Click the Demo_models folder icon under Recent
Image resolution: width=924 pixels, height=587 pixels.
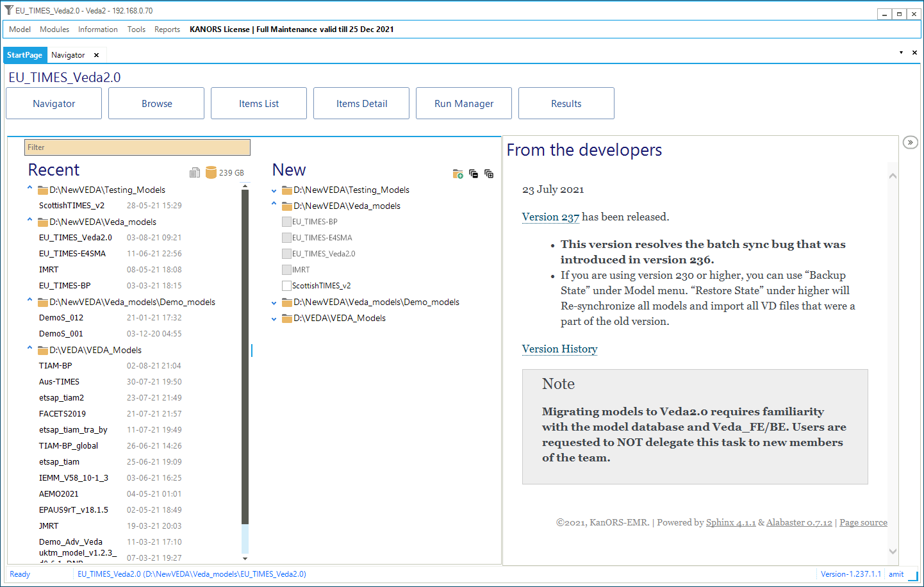coord(43,302)
